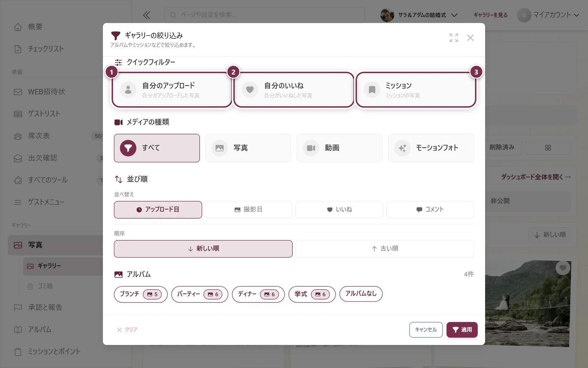Click person icon in 自分のアップロード card
This screenshot has height=368, width=588.
tap(128, 90)
